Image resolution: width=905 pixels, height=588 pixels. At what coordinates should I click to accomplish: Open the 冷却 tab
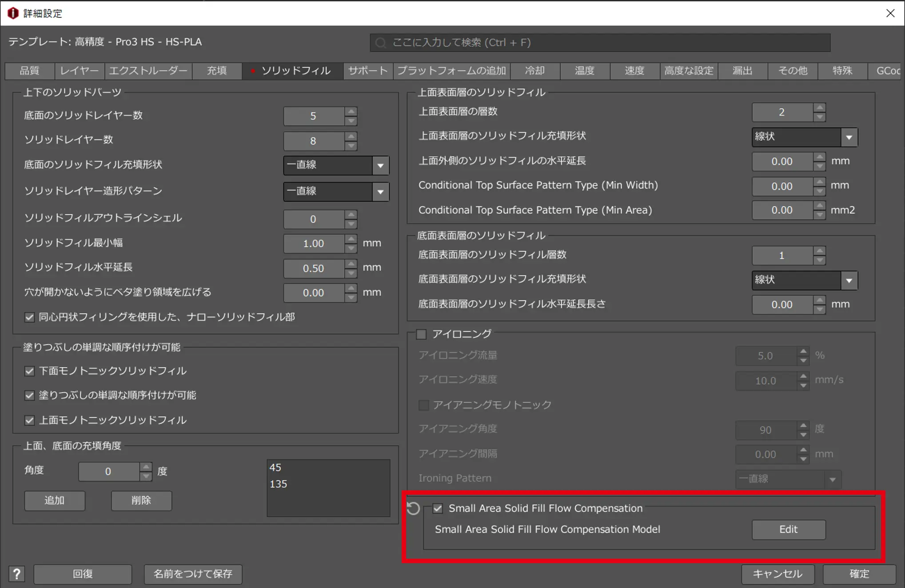[x=534, y=71]
